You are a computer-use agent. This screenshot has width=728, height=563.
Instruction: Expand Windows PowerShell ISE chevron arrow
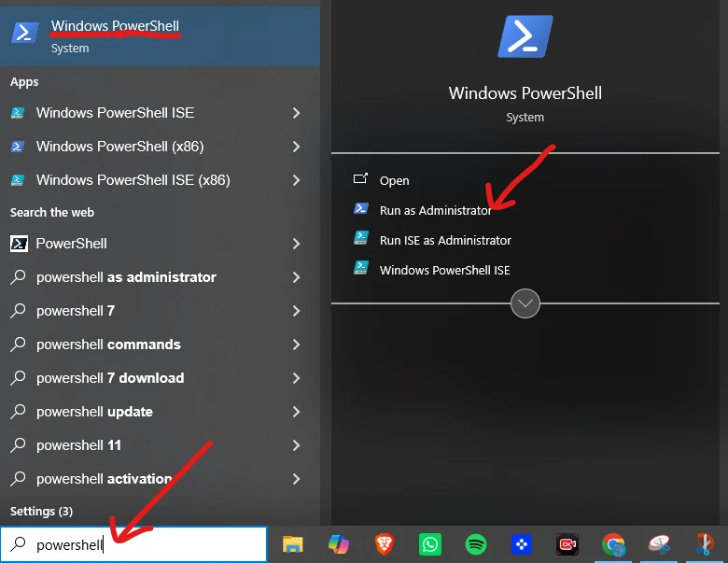(x=296, y=113)
